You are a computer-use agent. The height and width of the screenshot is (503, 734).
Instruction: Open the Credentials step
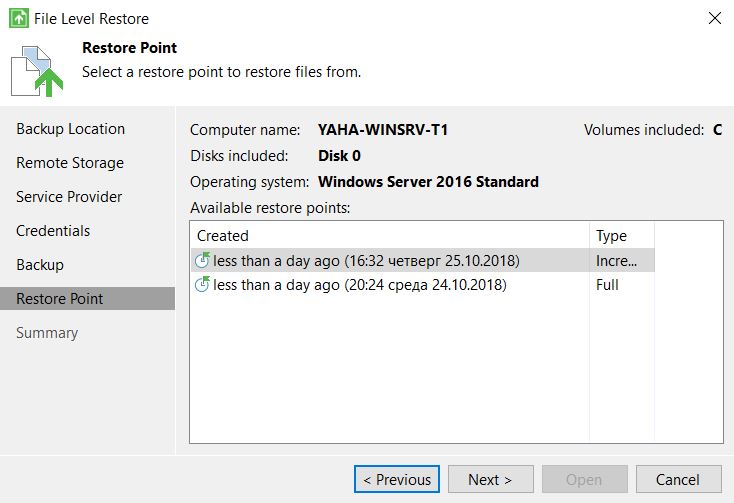click(x=53, y=231)
